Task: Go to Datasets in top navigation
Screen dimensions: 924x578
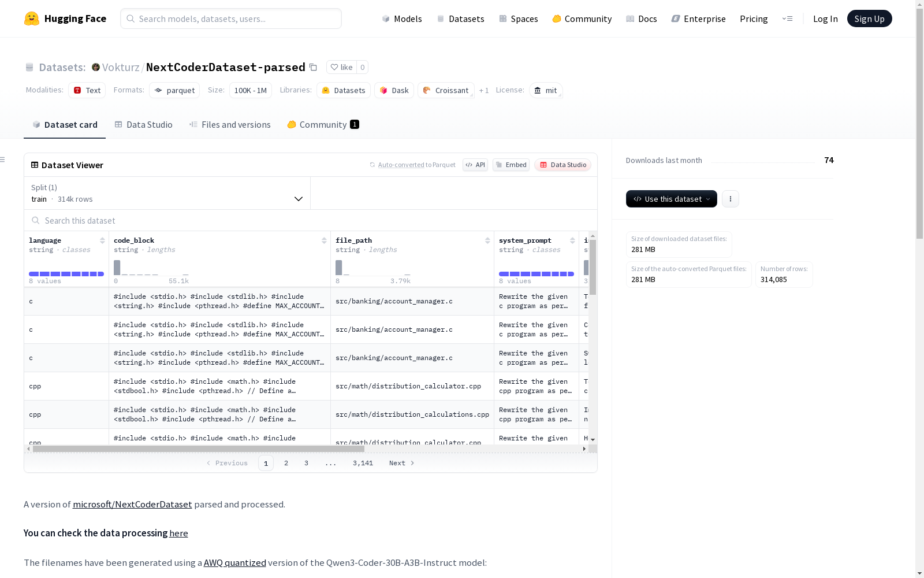Action: pyautogui.click(x=460, y=18)
